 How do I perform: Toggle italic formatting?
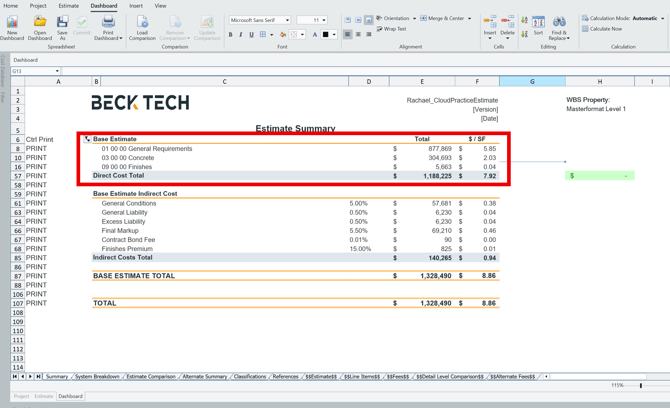pos(241,35)
